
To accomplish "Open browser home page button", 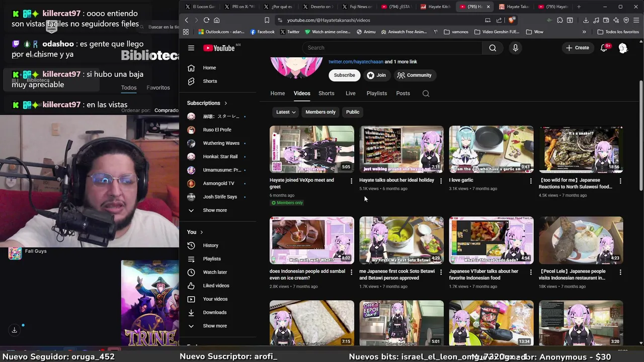I will coord(216,20).
